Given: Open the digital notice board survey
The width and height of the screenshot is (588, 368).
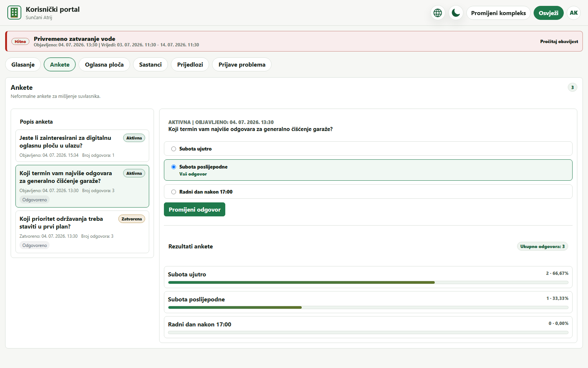Looking at the screenshot, I should click(82, 146).
